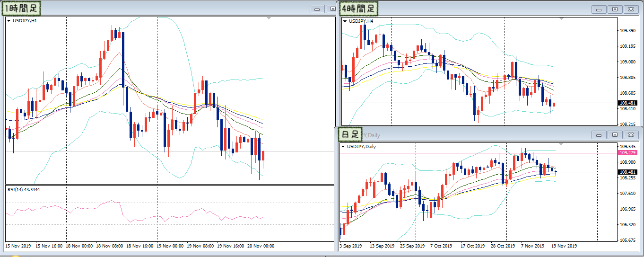Close the Daily chart window
644x257 pixels.
(x=631, y=135)
